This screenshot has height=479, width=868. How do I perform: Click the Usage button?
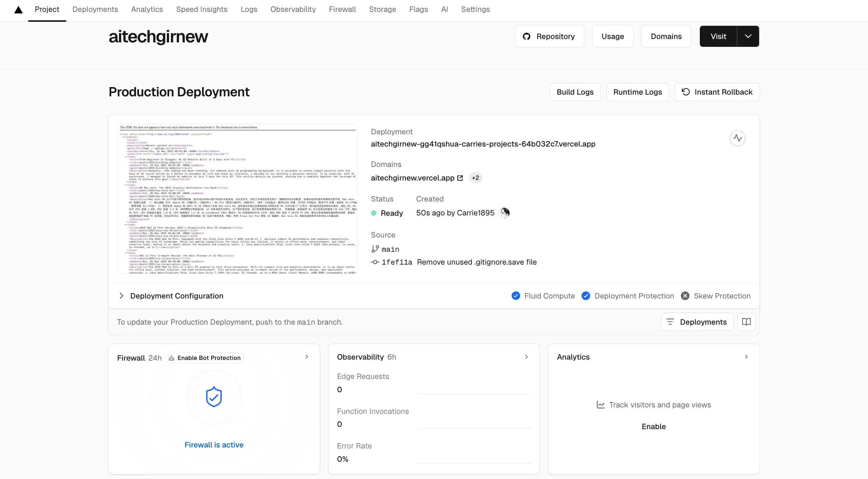[613, 36]
